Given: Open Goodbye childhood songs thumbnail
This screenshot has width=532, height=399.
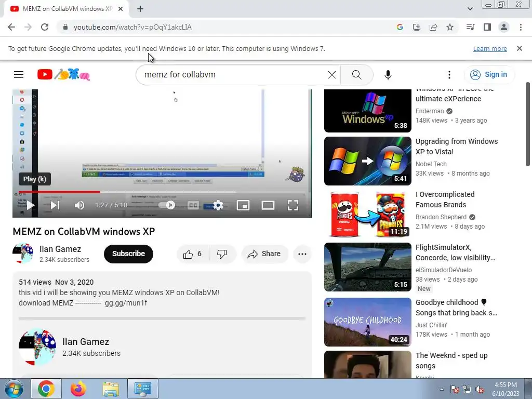Looking at the screenshot, I should coord(367,322).
